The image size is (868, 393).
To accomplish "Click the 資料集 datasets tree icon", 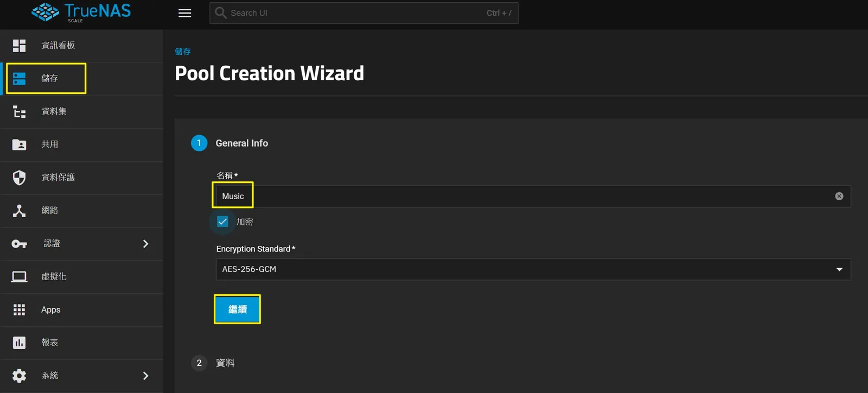I will click(x=19, y=112).
